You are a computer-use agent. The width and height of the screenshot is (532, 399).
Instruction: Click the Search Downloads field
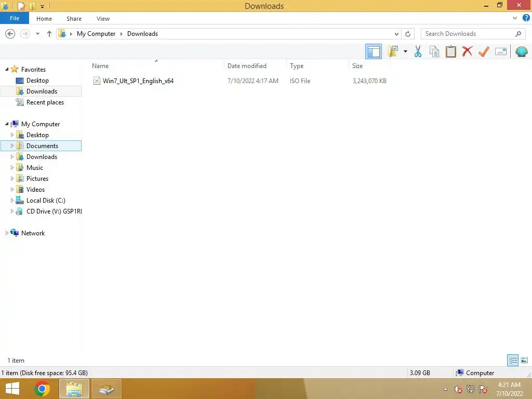pyautogui.click(x=468, y=34)
